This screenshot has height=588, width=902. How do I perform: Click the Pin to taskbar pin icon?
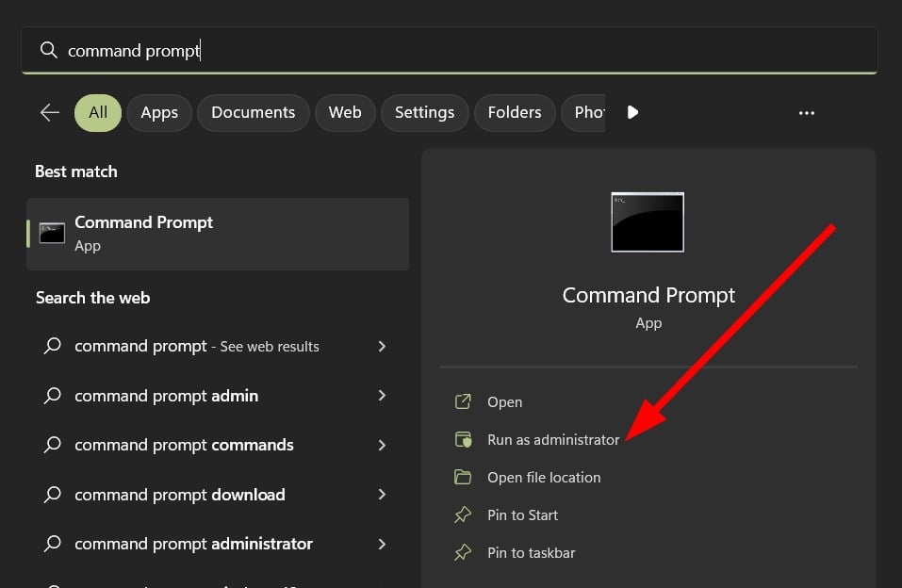463,553
